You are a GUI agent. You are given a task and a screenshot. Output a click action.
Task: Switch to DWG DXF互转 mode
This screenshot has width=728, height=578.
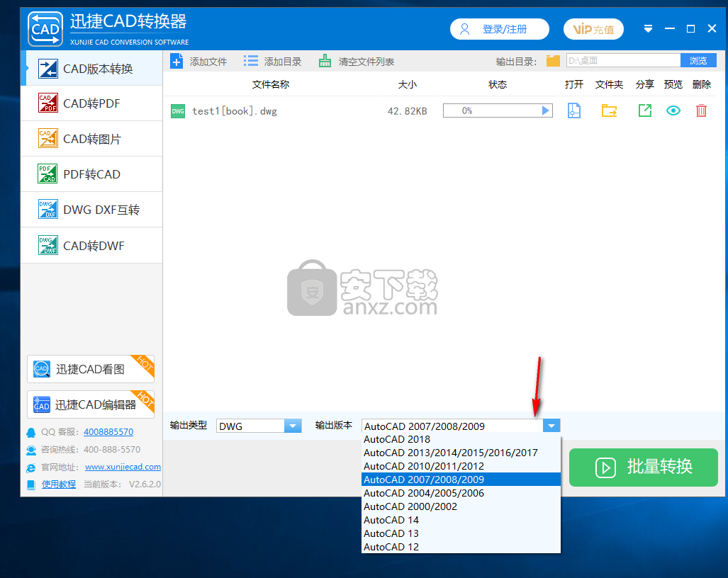tap(91, 210)
